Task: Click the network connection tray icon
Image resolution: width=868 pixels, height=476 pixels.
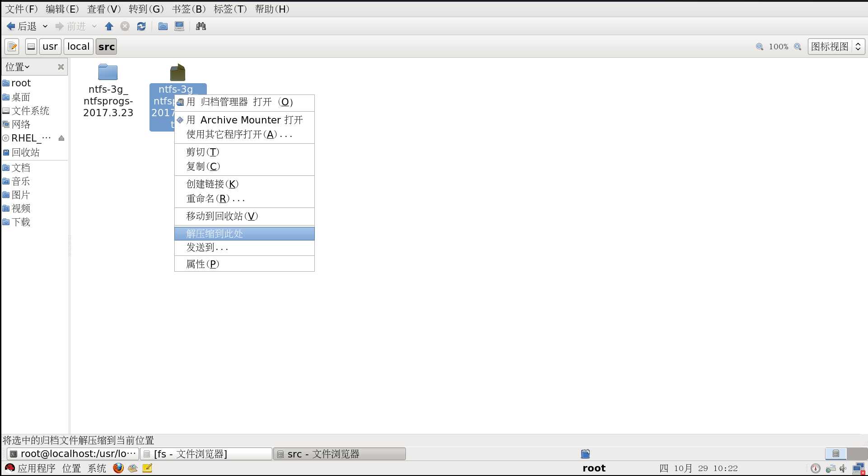Action: 858,469
